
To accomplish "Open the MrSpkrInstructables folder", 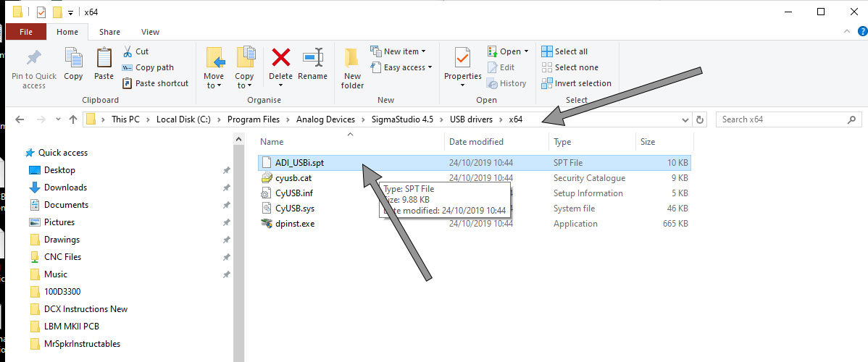I will pyautogui.click(x=82, y=344).
